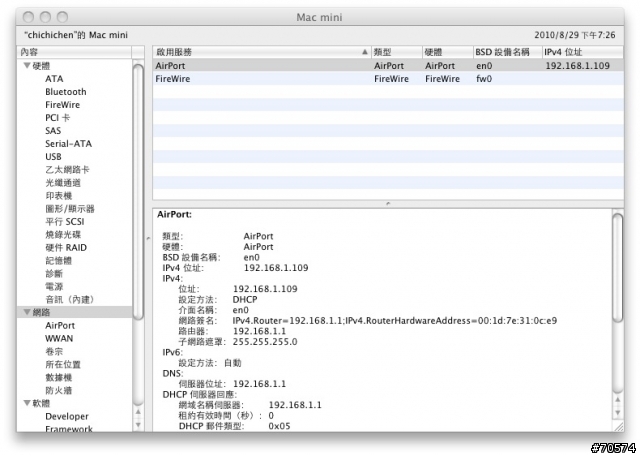Select WWAN in the sidebar
This screenshot has width=640, height=456.
click(x=59, y=339)
